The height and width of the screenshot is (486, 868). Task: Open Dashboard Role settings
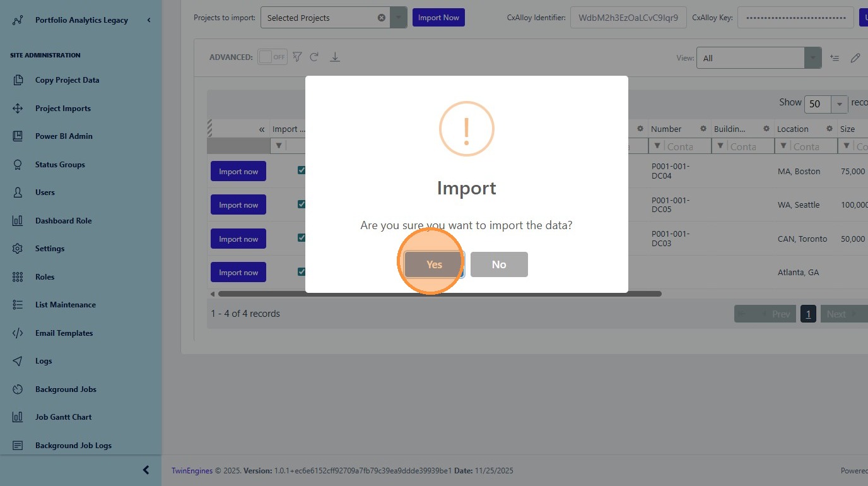click(63, 221)
